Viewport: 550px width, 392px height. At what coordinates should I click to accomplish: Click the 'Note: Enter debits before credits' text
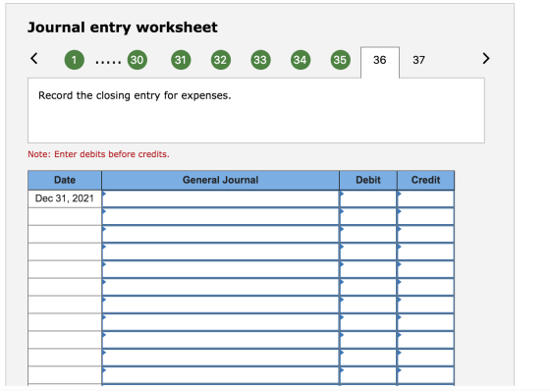click(98, 154)
